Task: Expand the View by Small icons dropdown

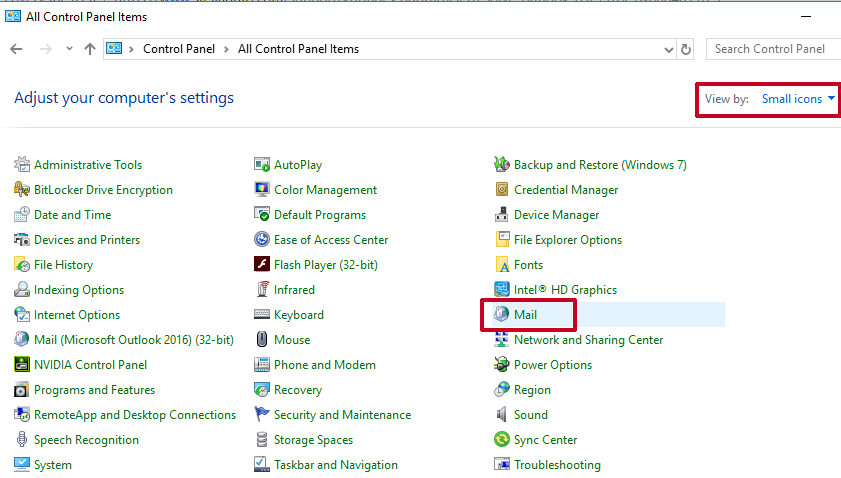Action: (799, 99)
